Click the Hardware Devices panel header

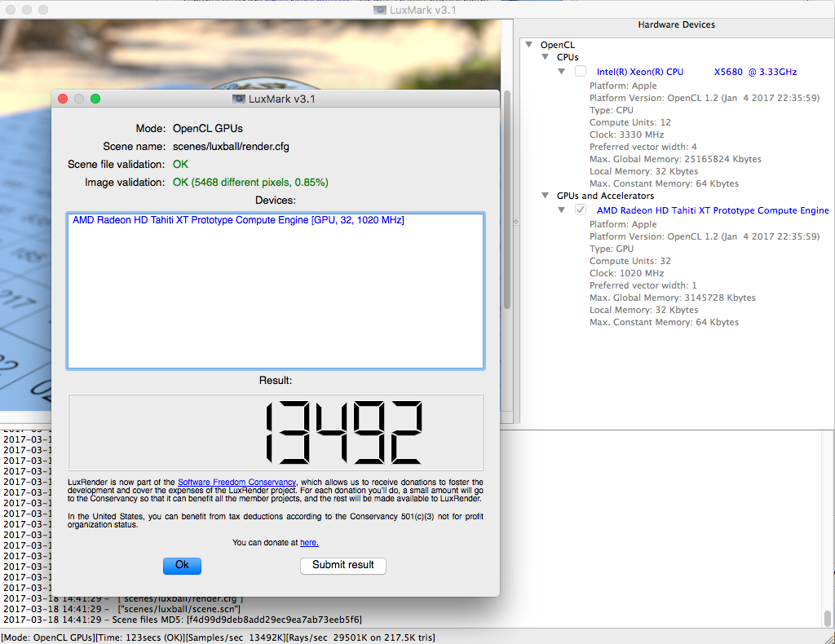(676, 24)
